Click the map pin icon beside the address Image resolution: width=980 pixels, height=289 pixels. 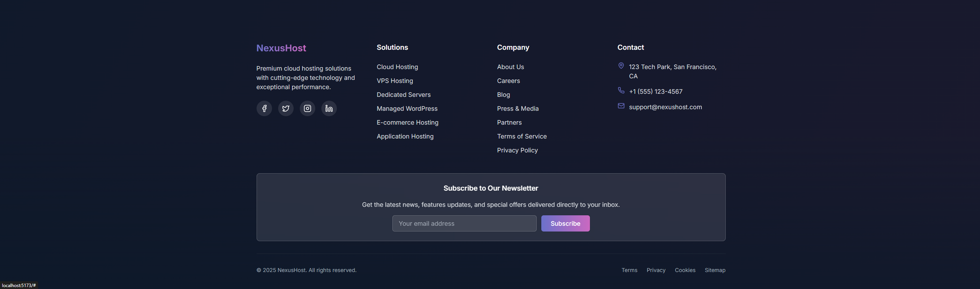(x=621, y=66)
